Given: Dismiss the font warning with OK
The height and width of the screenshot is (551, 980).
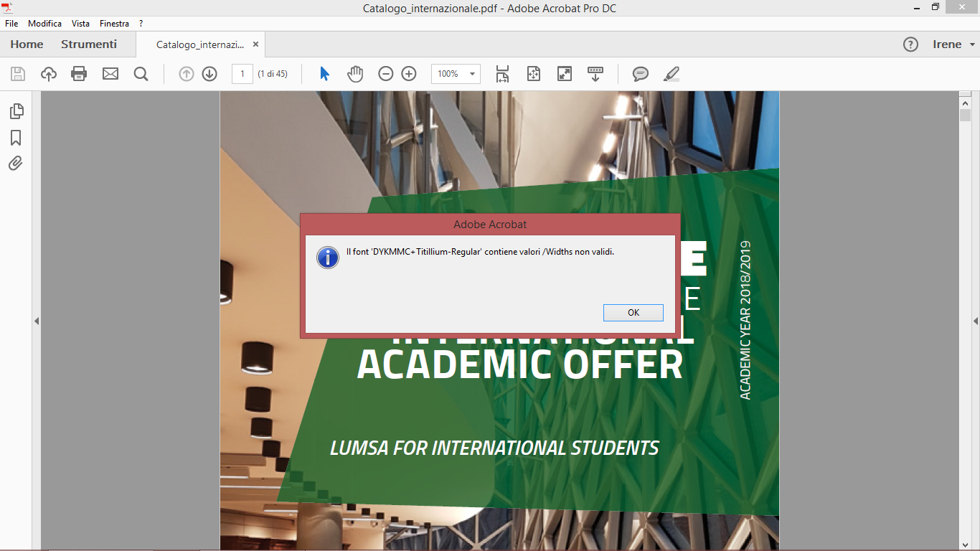Looking at the screenshot, I should tap(632, 312).
